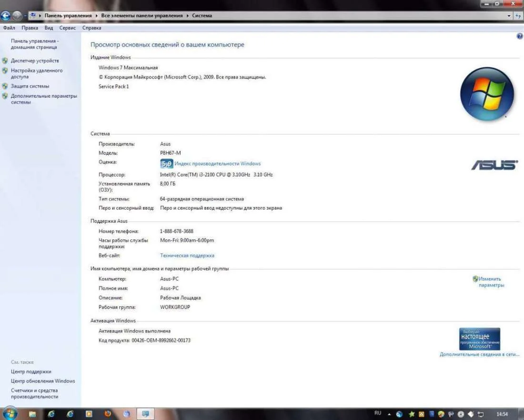Click the RU language indicator
Viewport: 524px width, 420px height.
pos(378,413)
